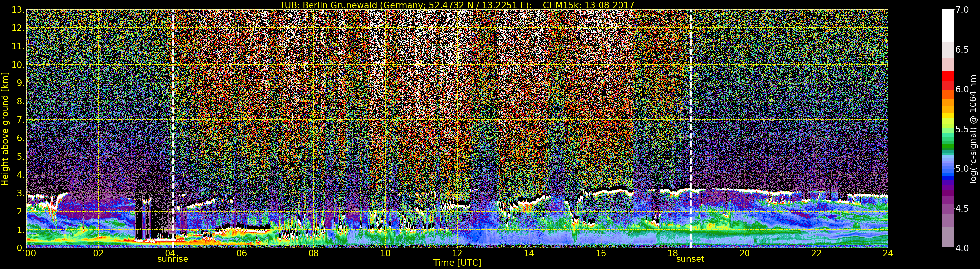This screenshot has height=269, width=980.
Task: Click the "12." height axis tick label
Action: (x=18, y=28)
